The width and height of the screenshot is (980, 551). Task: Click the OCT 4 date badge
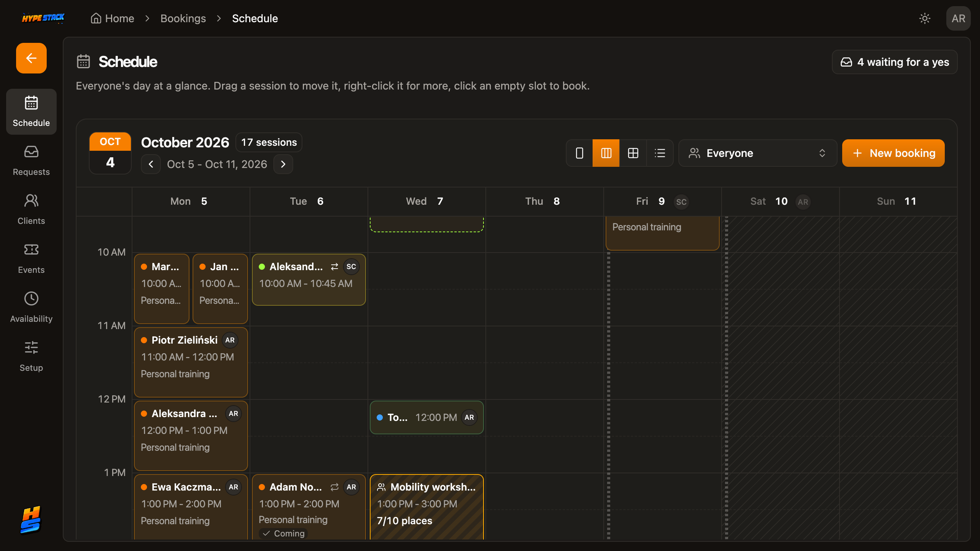point(110,153)
